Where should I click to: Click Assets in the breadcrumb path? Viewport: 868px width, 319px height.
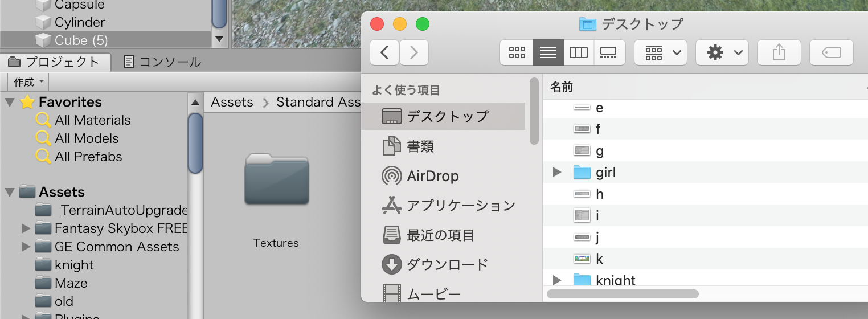[x=232, y=102]
